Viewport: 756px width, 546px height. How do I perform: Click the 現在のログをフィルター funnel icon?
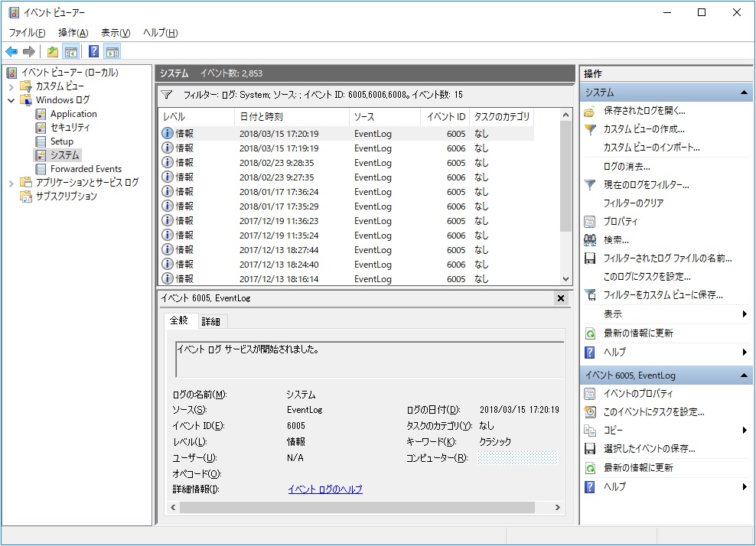point(590,185)
